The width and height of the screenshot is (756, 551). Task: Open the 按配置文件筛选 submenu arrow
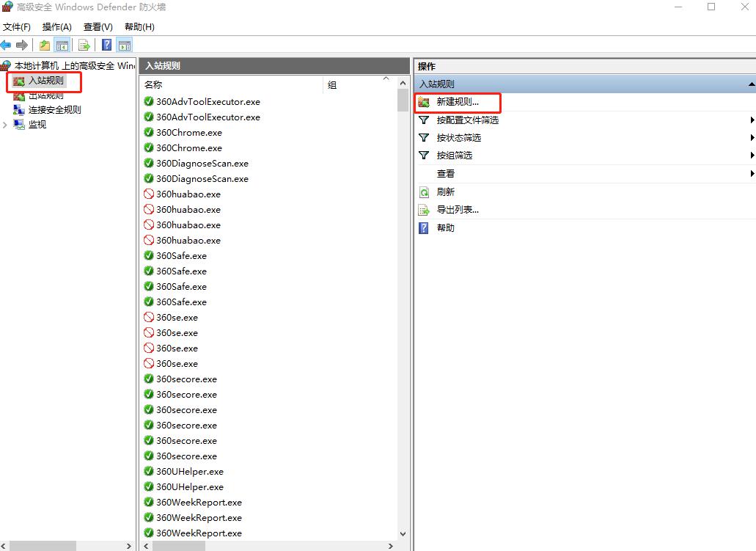pos(752,120)
